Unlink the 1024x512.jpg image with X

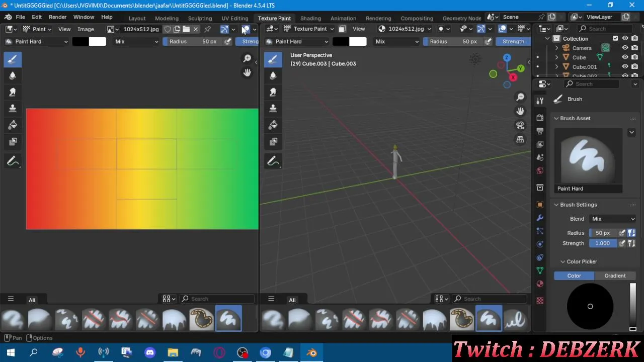[x=196, y=29]
